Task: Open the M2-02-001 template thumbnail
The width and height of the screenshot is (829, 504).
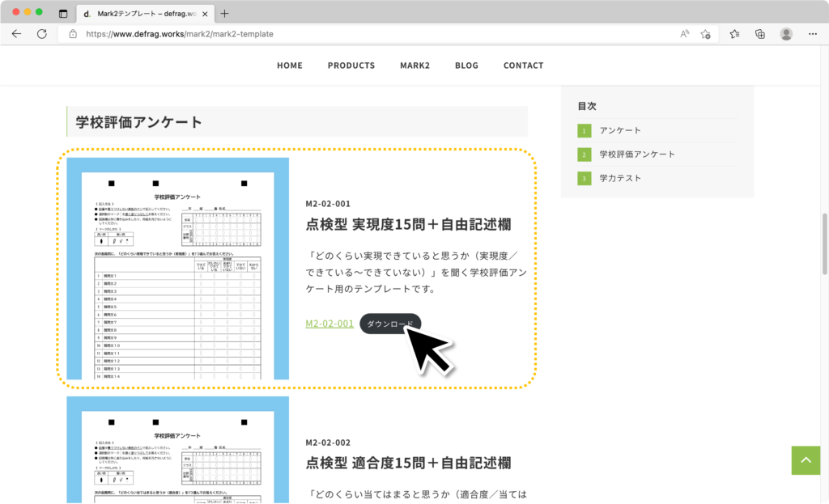Action: (177, 269)
